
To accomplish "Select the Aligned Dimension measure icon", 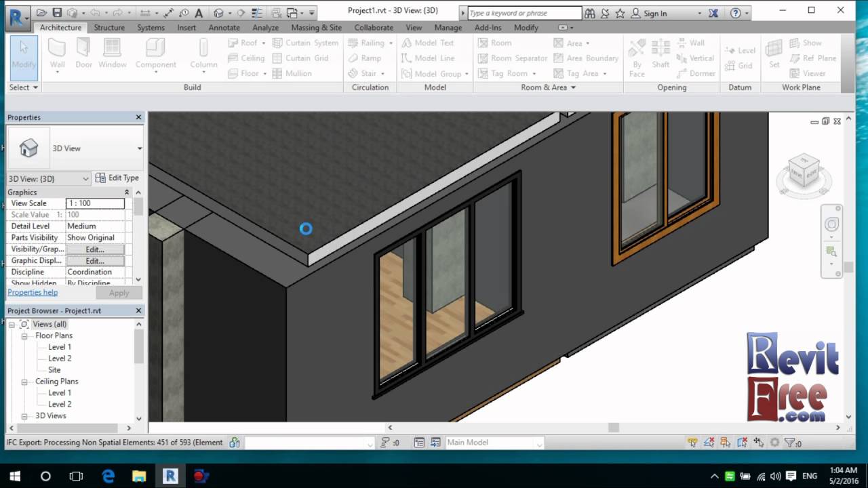I will click(x=169, y=13).
